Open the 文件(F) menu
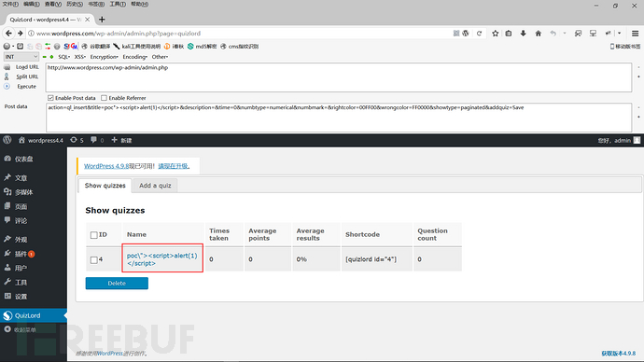This screenshot has width=644, height=362. pos(10,4)
